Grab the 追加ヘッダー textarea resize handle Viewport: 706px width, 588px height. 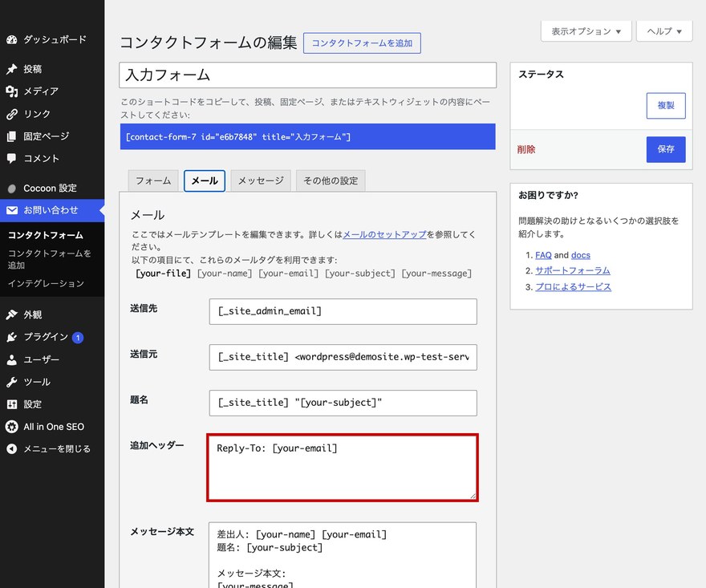pos(473,496)
